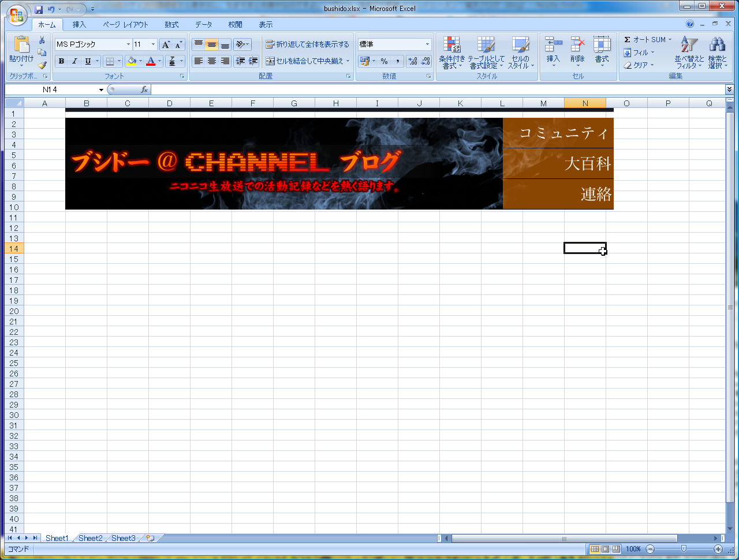Click the accounting number format icon
Image resolution: width=739 pixels, height=560 pixels.
[x=364, y=61]
